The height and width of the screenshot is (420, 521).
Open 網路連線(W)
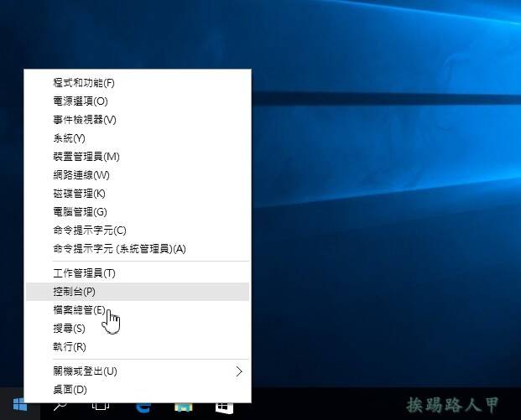click(138, 175)
